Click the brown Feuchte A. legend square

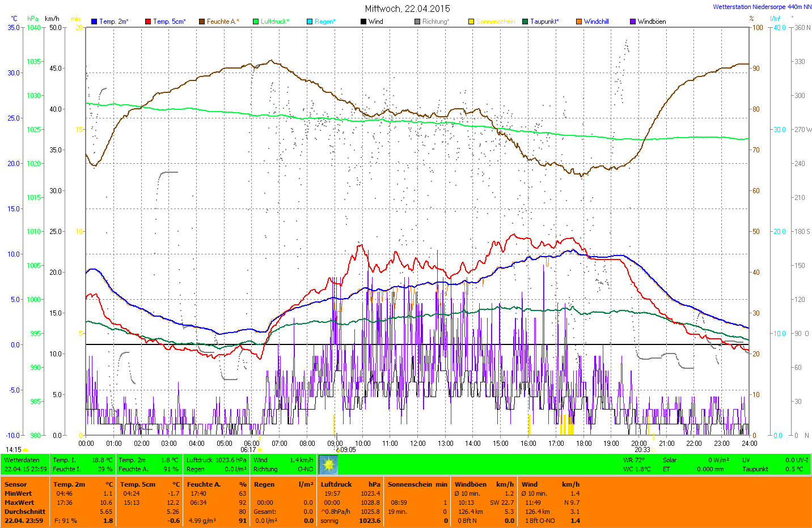[x=202, y=22]
